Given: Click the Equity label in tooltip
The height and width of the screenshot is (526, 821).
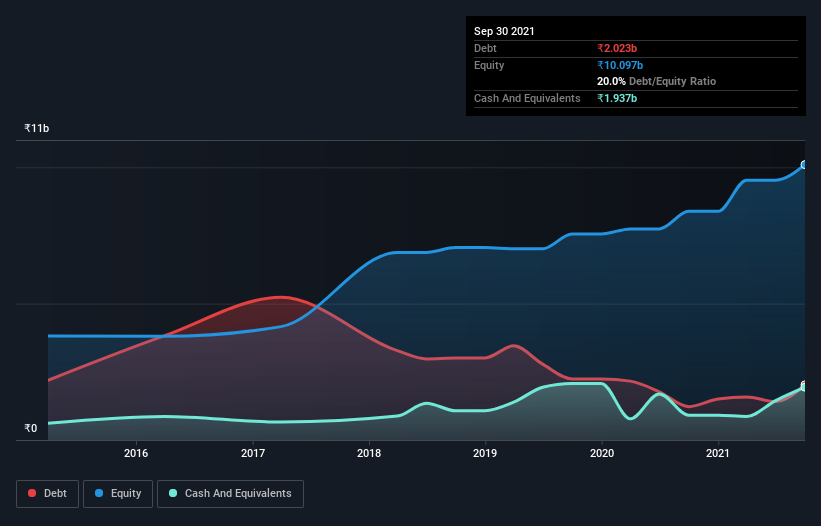Looking at the screenshot, I should [x=489, y=65].
